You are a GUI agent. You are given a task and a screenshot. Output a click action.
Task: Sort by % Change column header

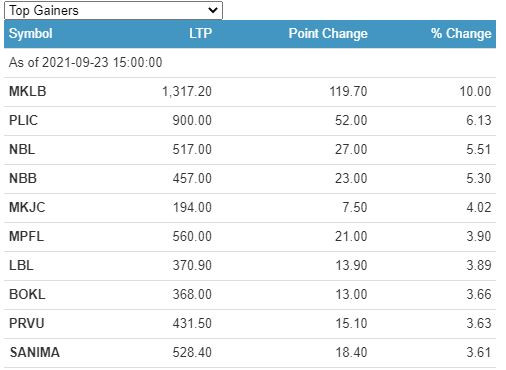coord(461,33)
